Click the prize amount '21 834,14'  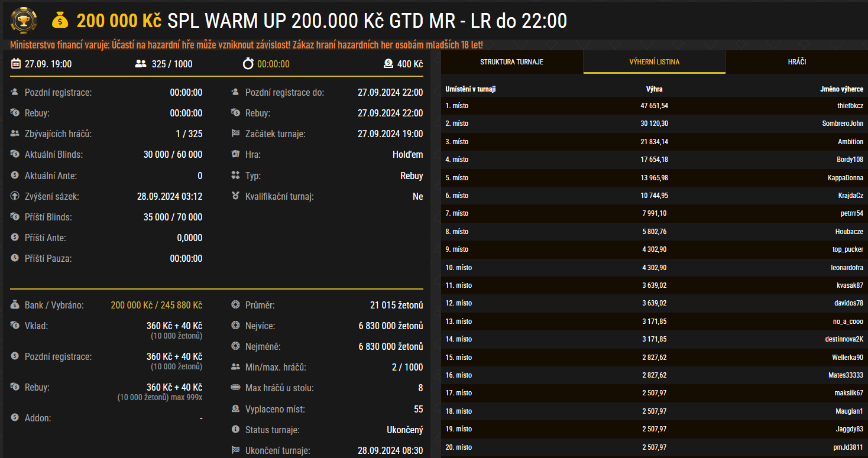[655, 142]
